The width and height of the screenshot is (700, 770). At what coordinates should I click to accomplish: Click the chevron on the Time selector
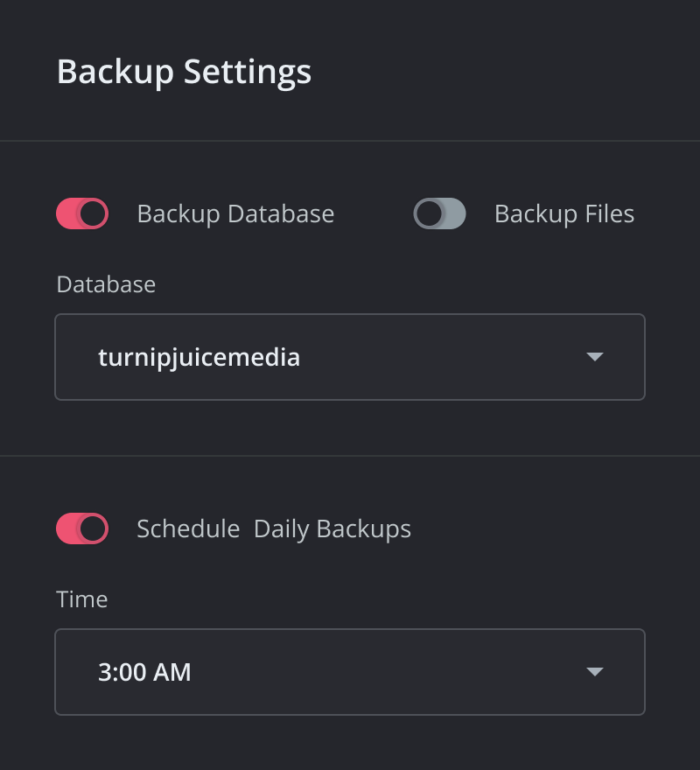tap(595, 672)
